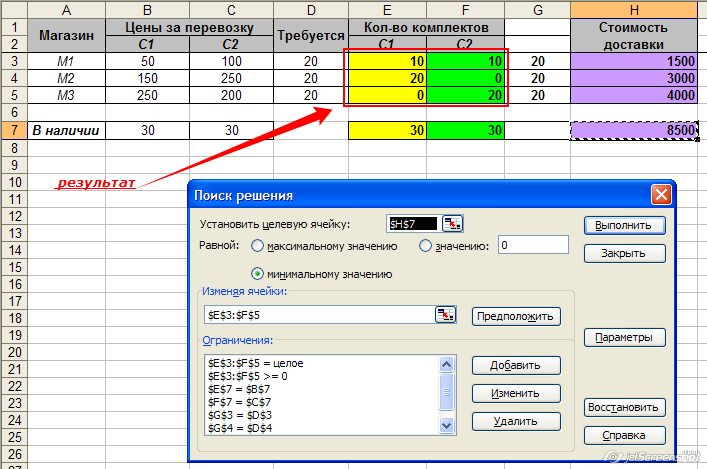Screen dimensions: 707x469
Task: Click Добавить to add a constraint
Action: [x=516, y=365]
